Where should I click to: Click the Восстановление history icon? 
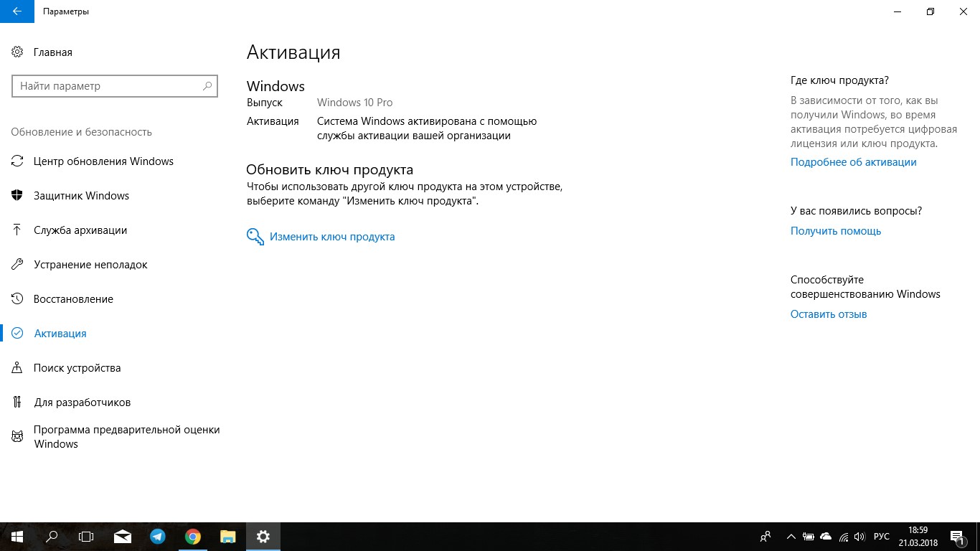click(17, 299)
